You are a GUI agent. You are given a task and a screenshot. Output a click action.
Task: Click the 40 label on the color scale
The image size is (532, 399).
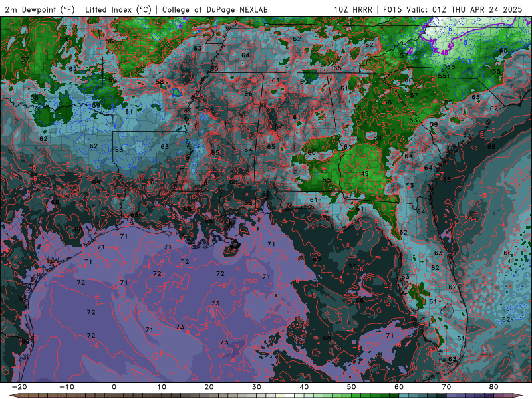click(304, 387)
